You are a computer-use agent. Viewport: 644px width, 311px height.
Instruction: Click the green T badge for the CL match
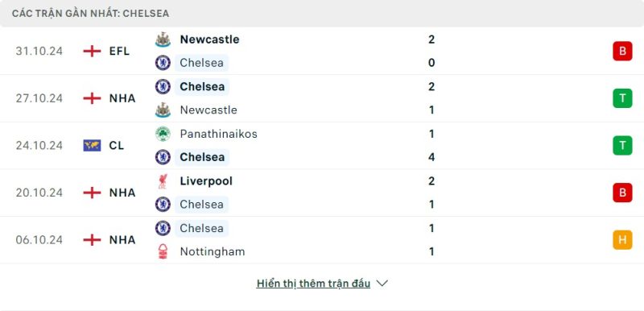(x=622, y=146)
